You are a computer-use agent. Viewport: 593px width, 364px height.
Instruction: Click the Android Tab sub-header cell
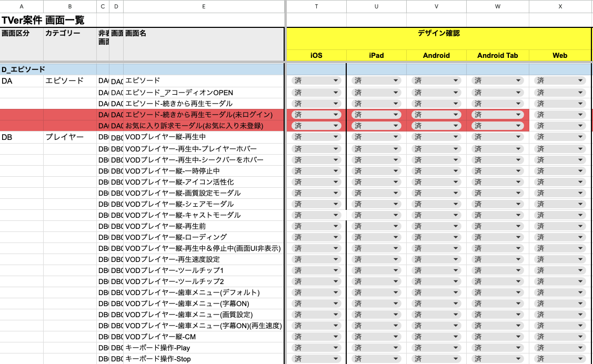coord(498,55)
